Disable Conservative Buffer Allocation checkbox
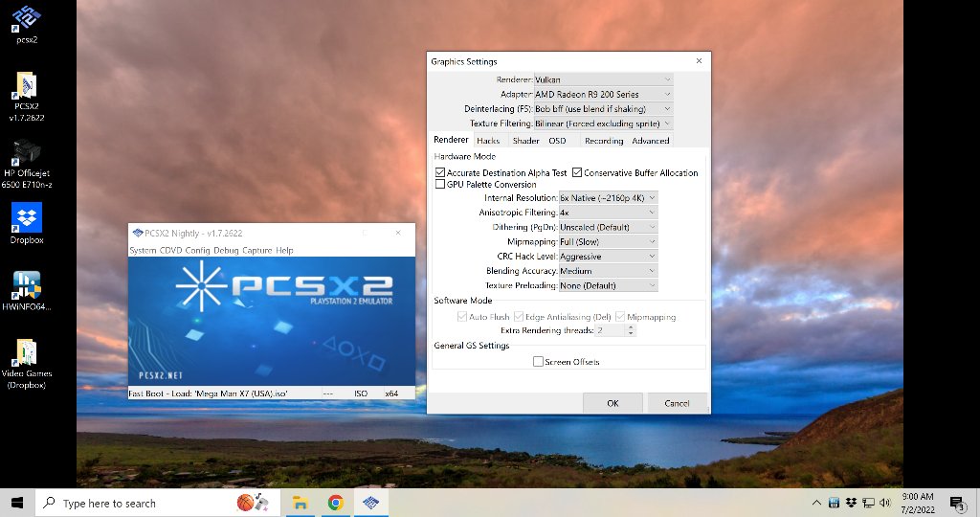Viewport: 980px width, 517px height. [x=577, y=172]
